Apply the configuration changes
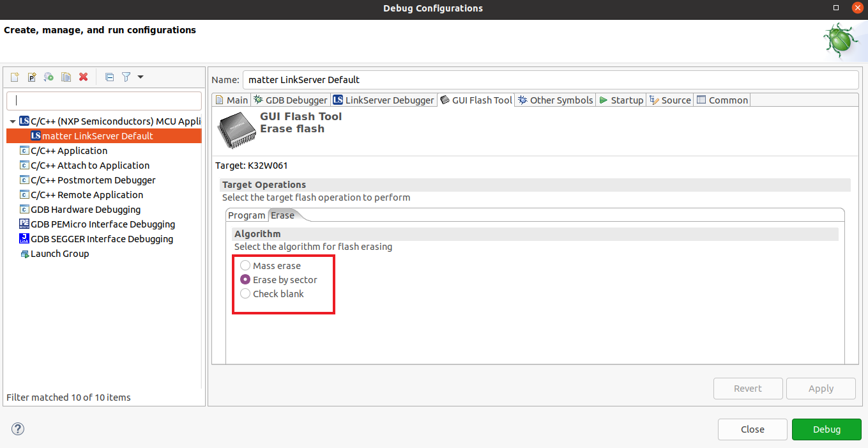Screen dimensions: 868x448 pyautogui.click(x=821, y=388)
